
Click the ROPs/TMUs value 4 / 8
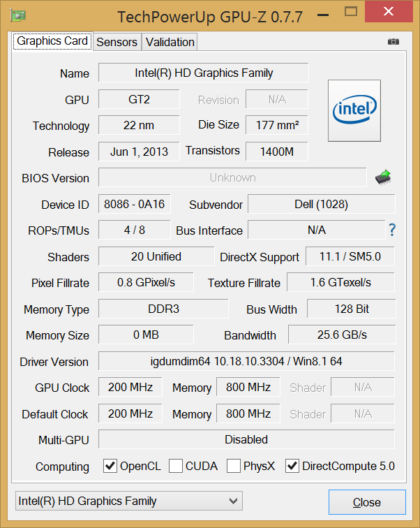point(135,230)
